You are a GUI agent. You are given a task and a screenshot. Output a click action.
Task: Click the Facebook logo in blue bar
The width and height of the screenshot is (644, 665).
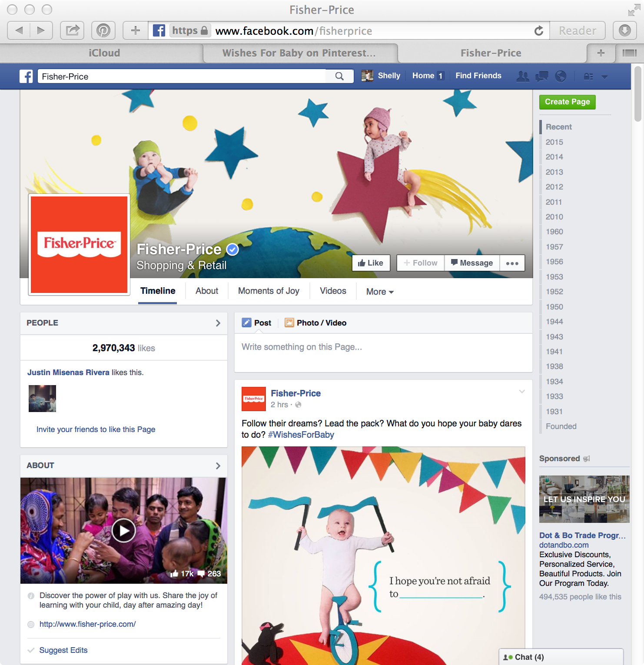click(26, 76)
